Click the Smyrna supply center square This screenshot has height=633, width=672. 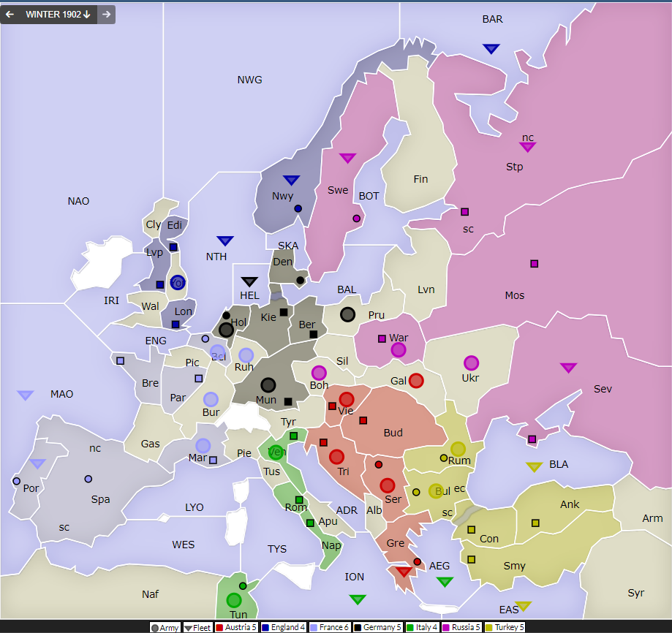(472, 559)
